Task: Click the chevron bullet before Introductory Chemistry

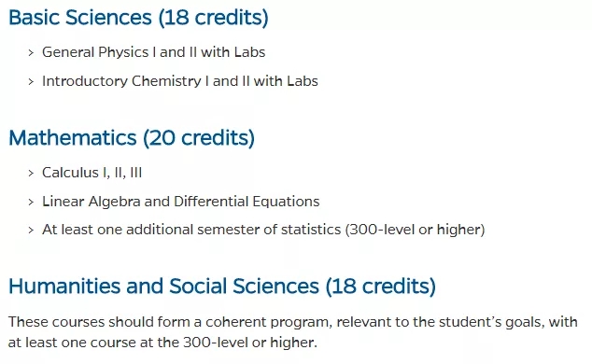Action: point(31,81)
